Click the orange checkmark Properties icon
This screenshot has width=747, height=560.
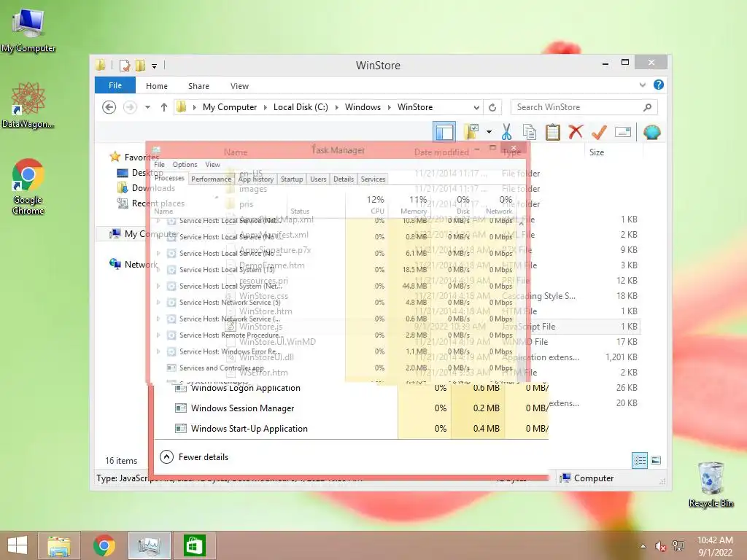[599, 132]
